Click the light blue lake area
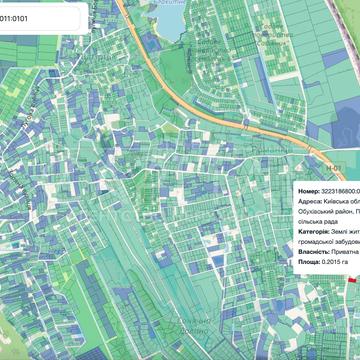The image size is (360, 360). (x=169, y=20)
